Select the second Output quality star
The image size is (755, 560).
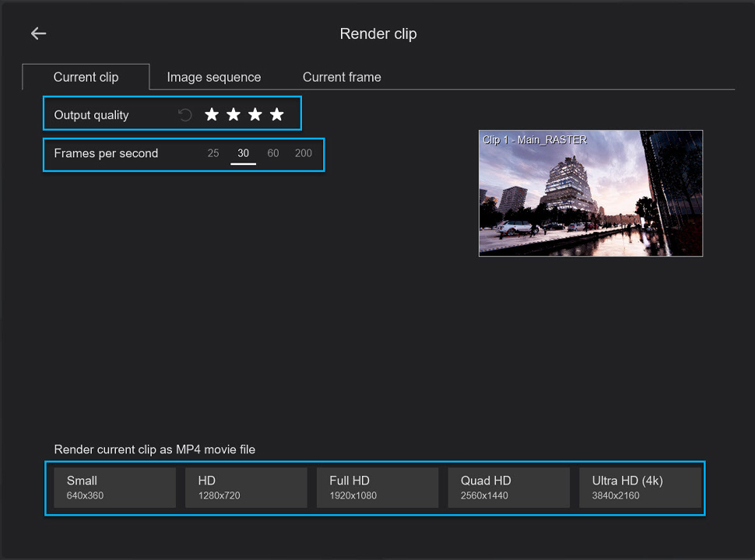coord(234,114)
